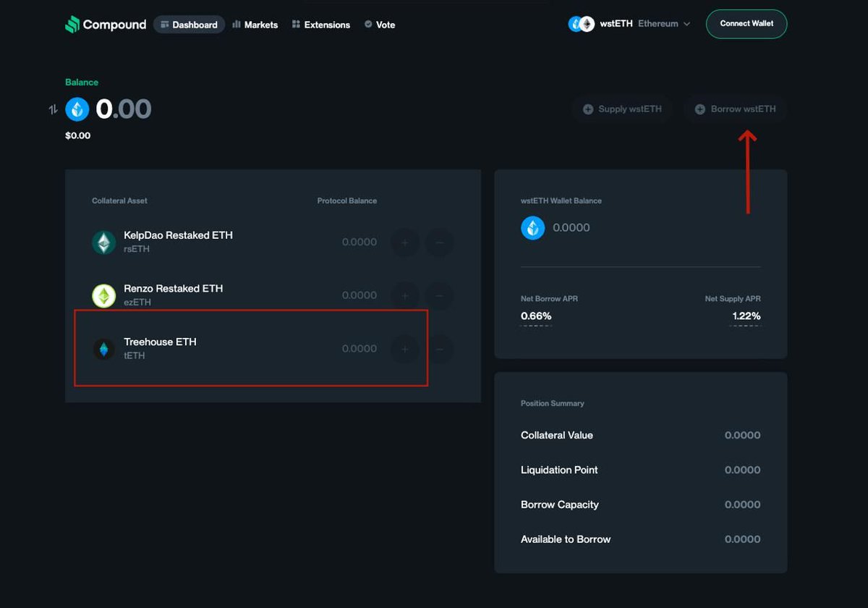
Task: Click the plus button for ezETH
Action: click(405, 295)
